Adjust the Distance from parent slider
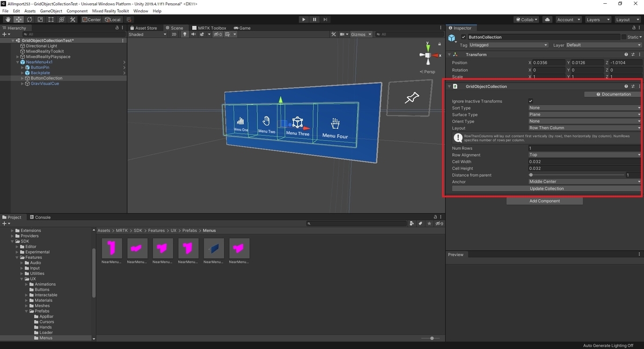The image size is (644, 349). coord(576,175)
